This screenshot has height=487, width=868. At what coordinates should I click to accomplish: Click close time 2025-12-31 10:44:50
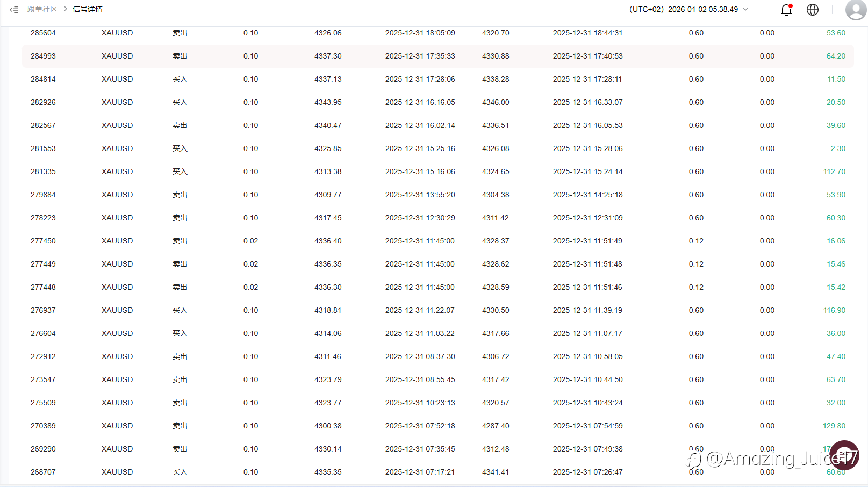click(x=588, y=379)
